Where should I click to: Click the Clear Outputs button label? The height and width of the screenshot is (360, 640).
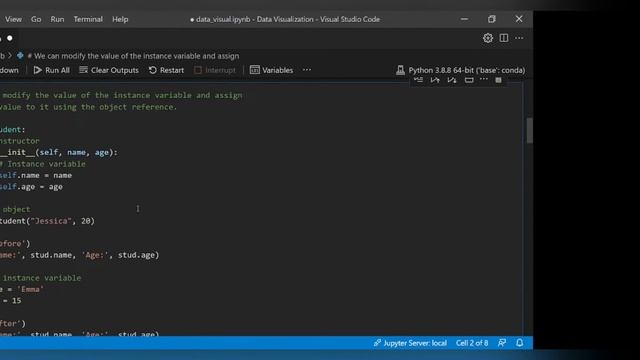(115, 70)
